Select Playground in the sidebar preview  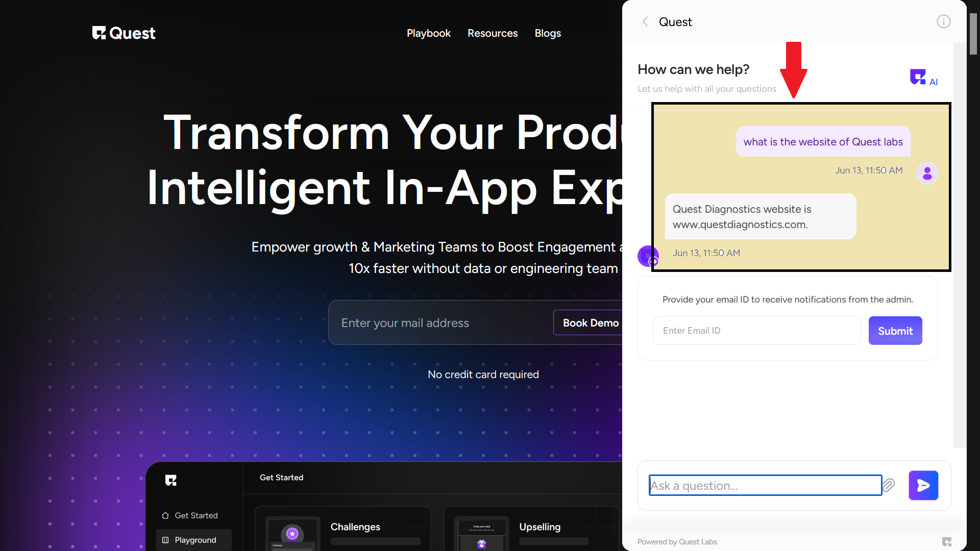pyautogui.click(x=195, y=540)
